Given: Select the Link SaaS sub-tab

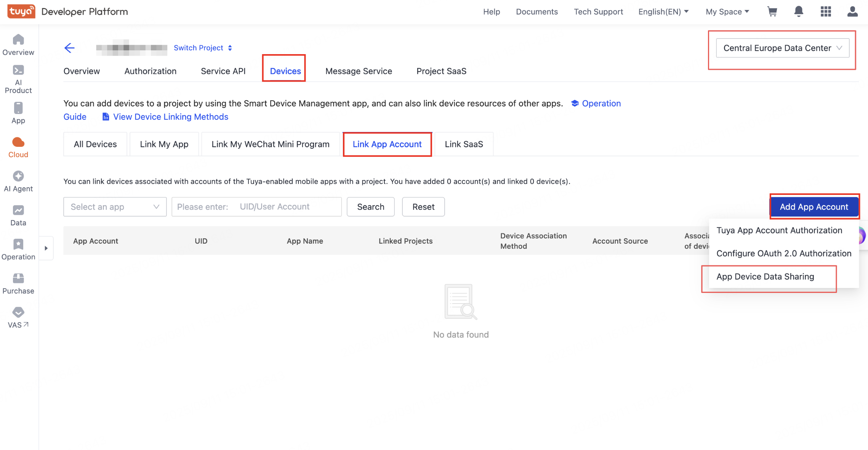Looking at the screenshot, I should point(464,144).
